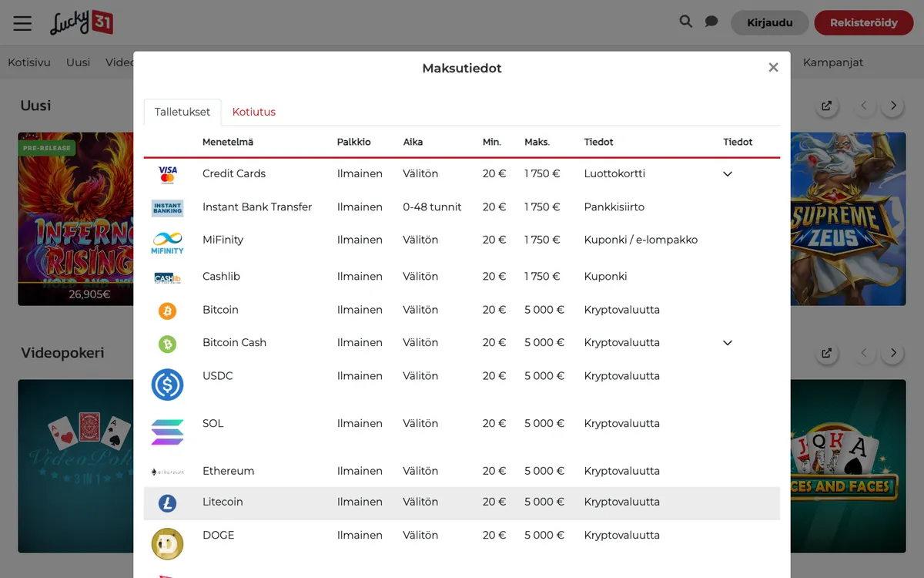The width and height of the screenshot is (924, 578).
Task: Go to previous games in Uusi carousel
Action: (x=864, y=106)
